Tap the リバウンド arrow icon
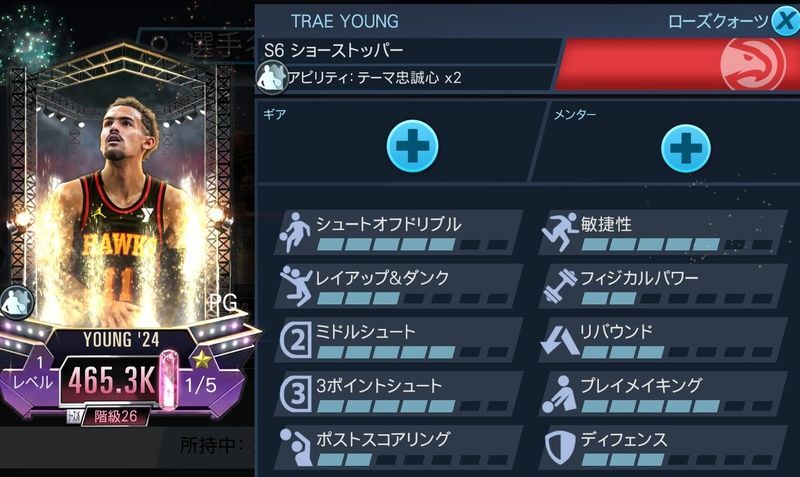This screenshot has height=477, width=800. [560, 340]
